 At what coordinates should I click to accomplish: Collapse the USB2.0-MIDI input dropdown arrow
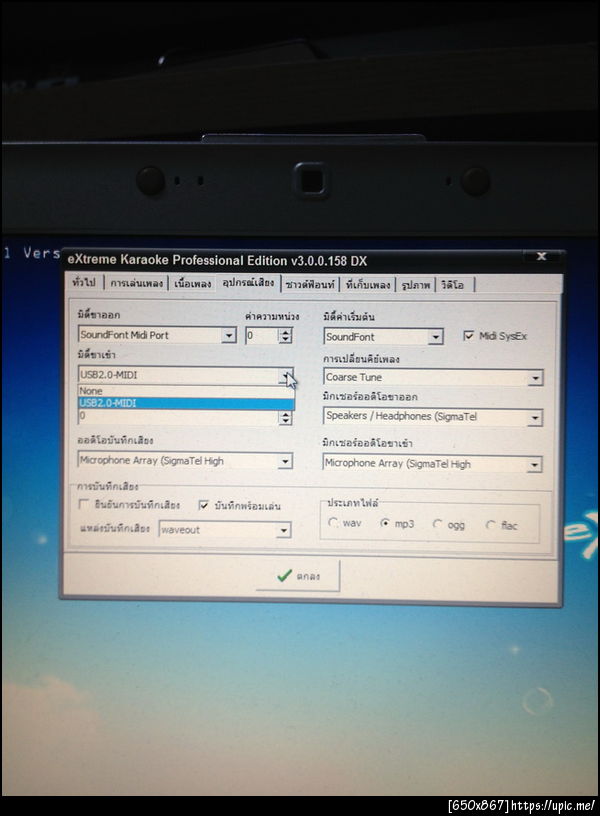click(x=286, y=375)
